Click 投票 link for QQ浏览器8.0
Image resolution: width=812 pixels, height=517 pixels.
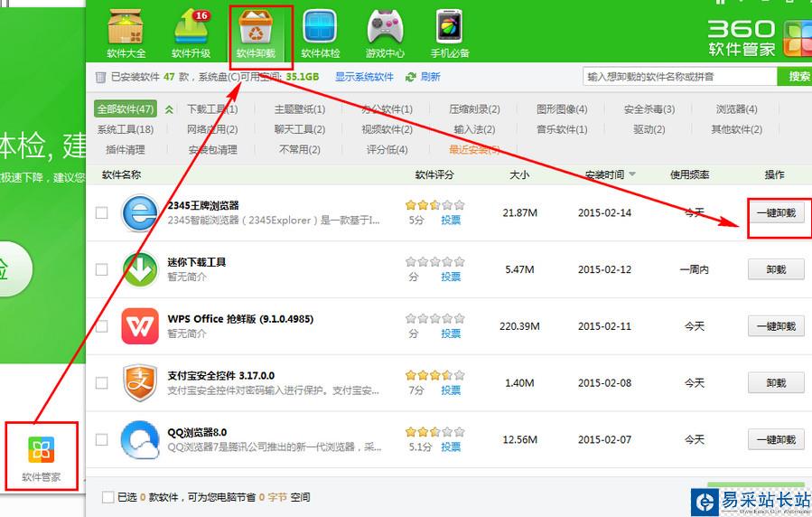451,446
